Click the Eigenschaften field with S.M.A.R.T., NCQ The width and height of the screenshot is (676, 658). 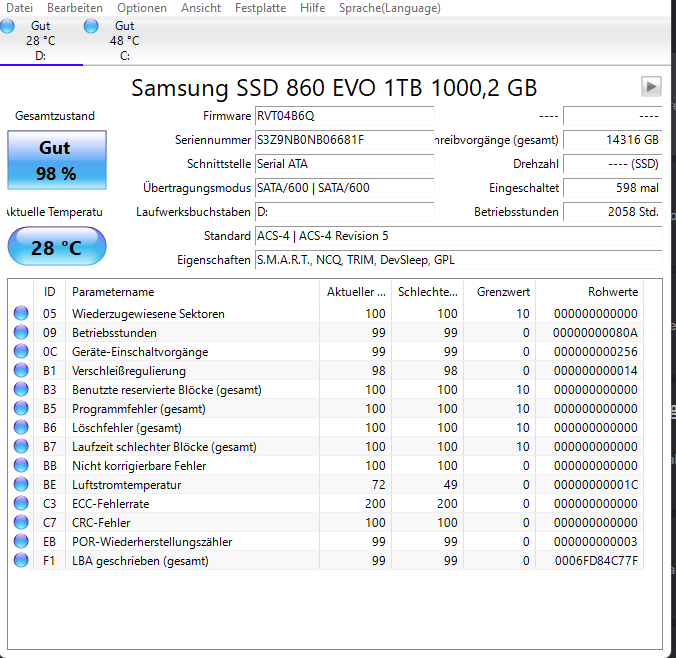point(459,260)
